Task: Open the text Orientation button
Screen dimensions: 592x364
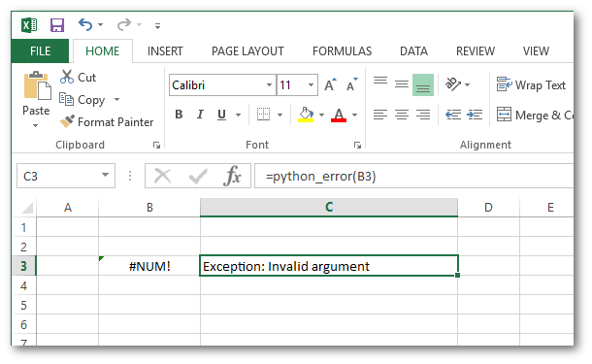Action: click(452, 84)
